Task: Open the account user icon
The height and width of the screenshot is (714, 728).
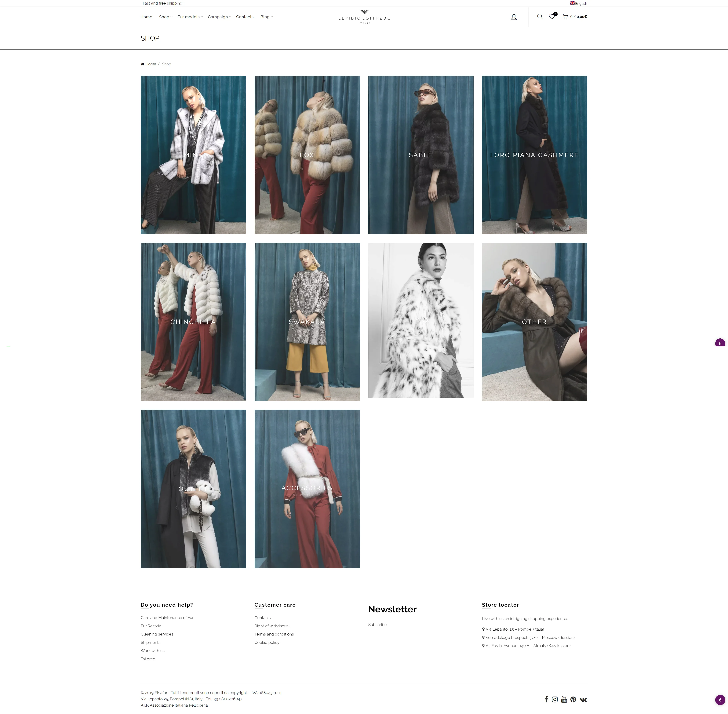Action: 513,17
